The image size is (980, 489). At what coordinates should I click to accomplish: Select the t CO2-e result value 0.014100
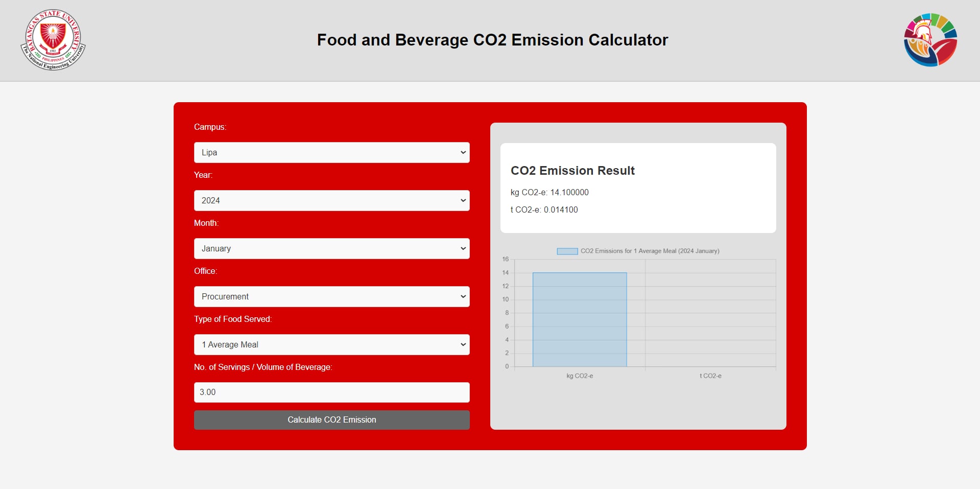coord(561,209)
